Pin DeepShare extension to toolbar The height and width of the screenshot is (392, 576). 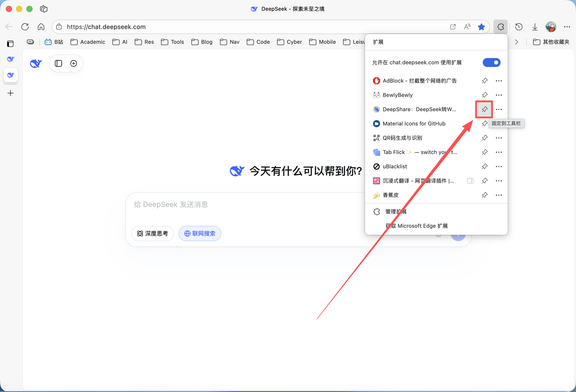point(484,109)
